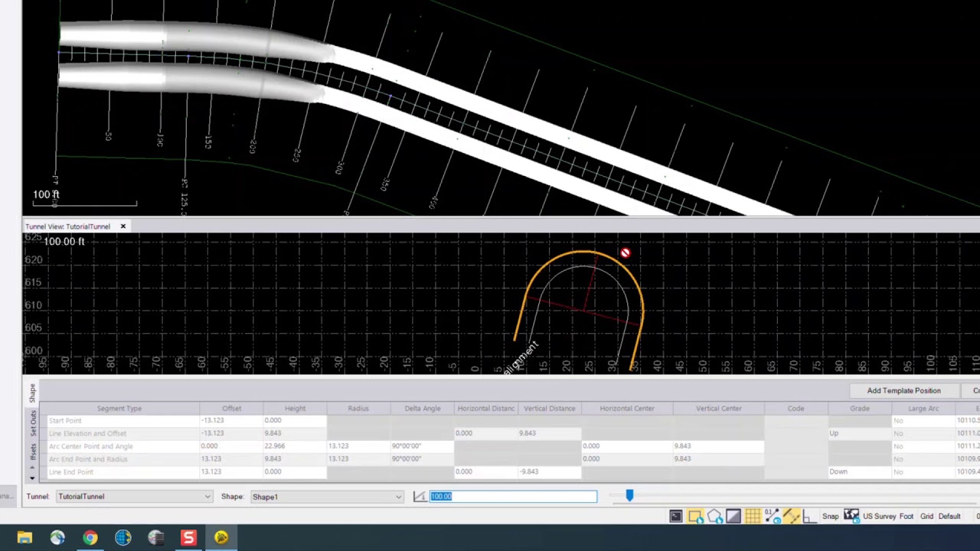Open the blue globe app on taskbar

[123, 538]
